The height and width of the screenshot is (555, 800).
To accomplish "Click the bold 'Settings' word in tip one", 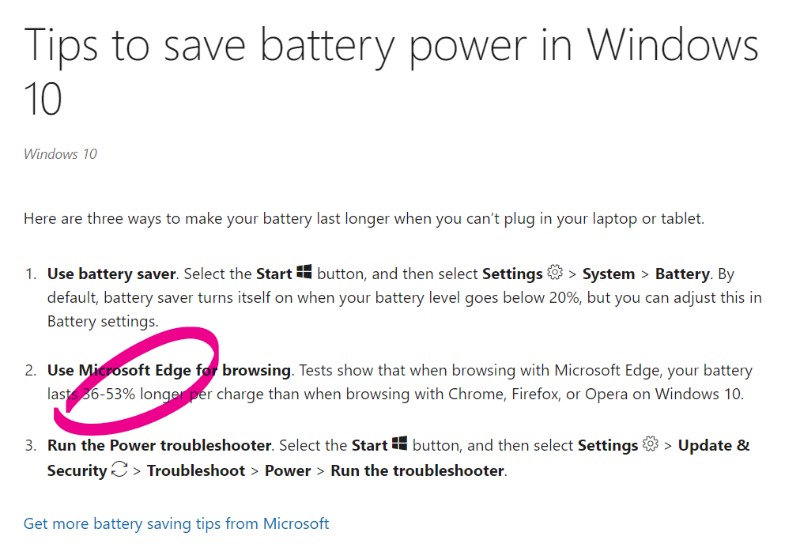I will tap(512, 274).
